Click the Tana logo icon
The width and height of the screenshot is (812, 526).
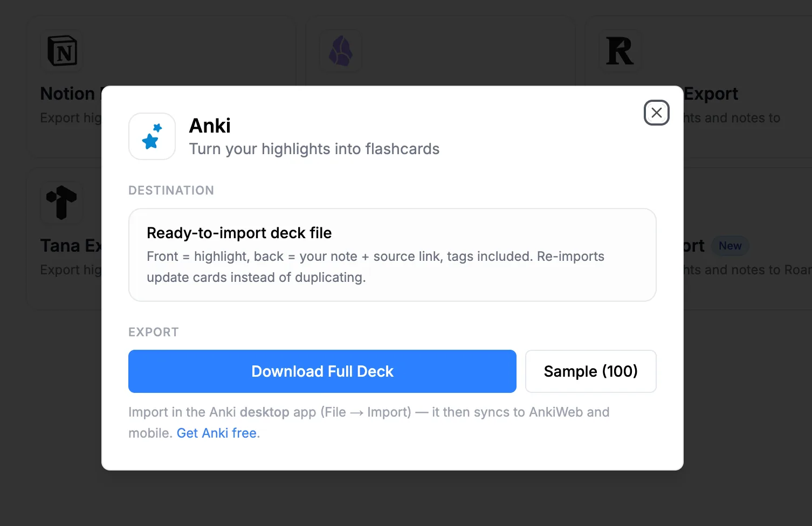click(62, 203)
